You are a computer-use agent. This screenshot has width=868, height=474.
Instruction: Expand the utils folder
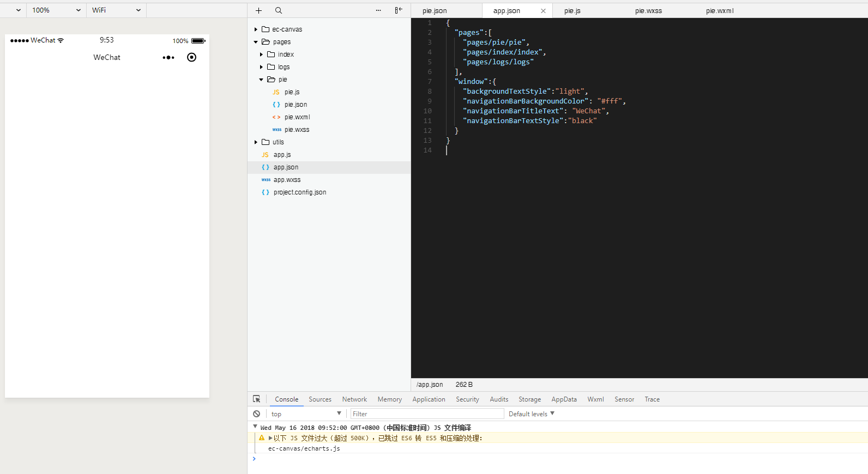pyautogui.click(x=256, y=142)
